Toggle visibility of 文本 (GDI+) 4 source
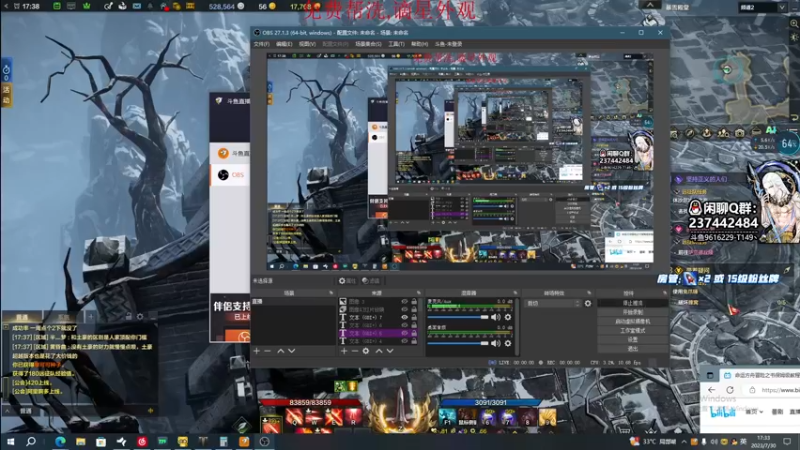The height and width of the screenshot is (450, 800). coord(405,341)
